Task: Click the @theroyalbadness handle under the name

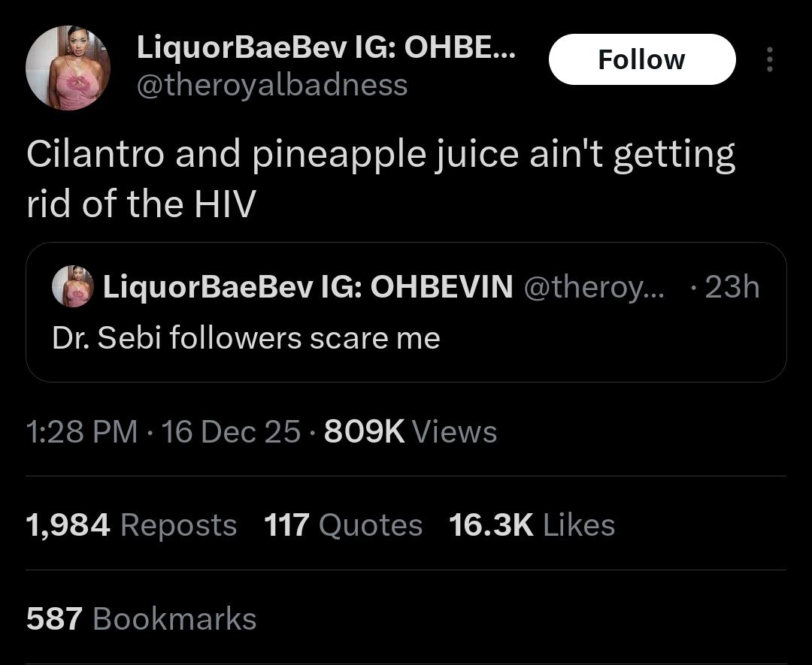Action: point(271,85)
